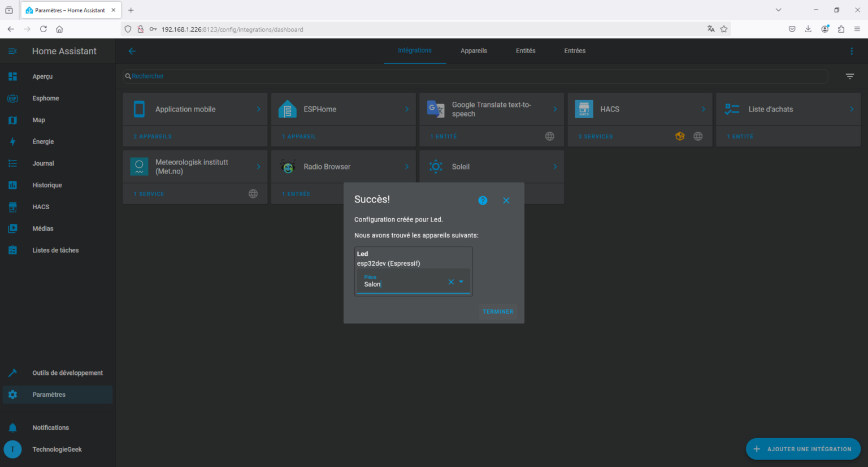Screen dimensions: 868x467
Task: Open the filter icon beside the search bar
Action: [850, 76]
